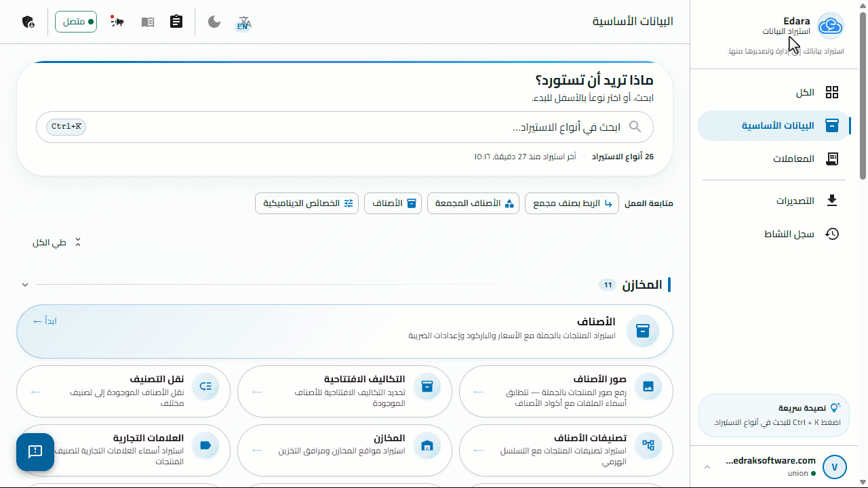
Task: Click the العلامات التجارية tag icon
Action: click(205, 445)
